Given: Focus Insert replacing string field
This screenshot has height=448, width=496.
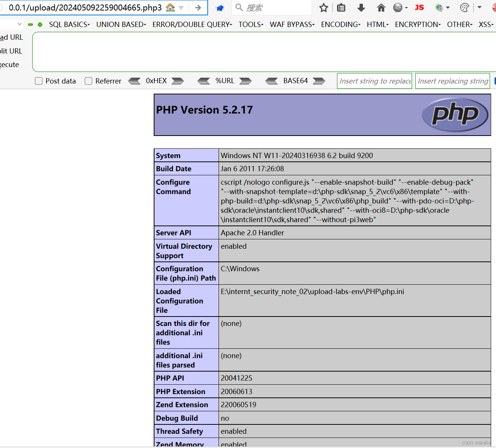Looking at the screenshot, I should coord(453,81).
